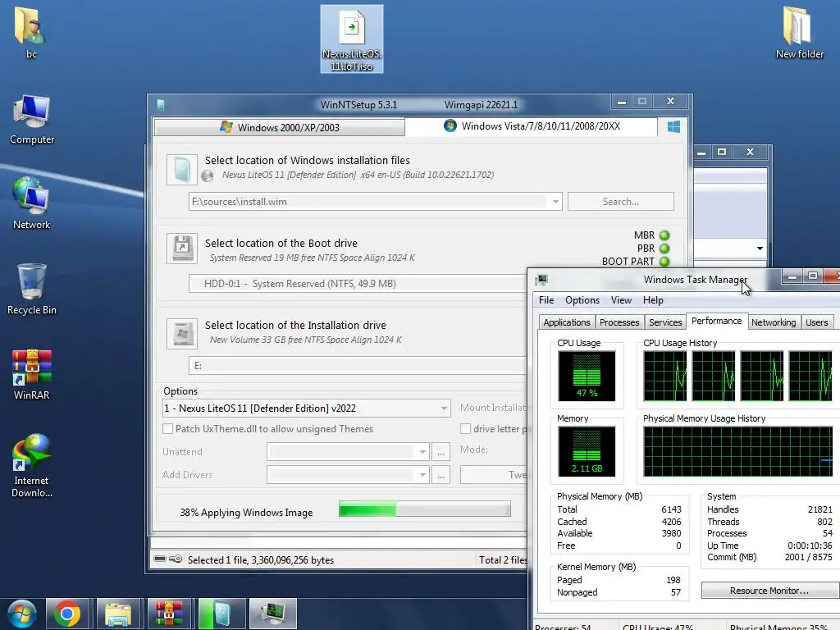Switch to WinRAR in the taskbar
Viewport: 840px width, 630px height.
click(169, 614)
